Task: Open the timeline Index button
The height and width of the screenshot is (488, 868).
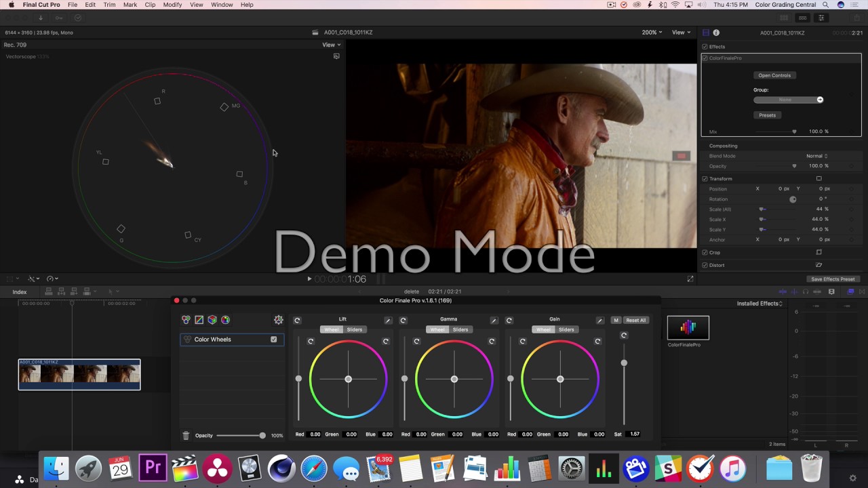Action: click(x=20, y=292)
